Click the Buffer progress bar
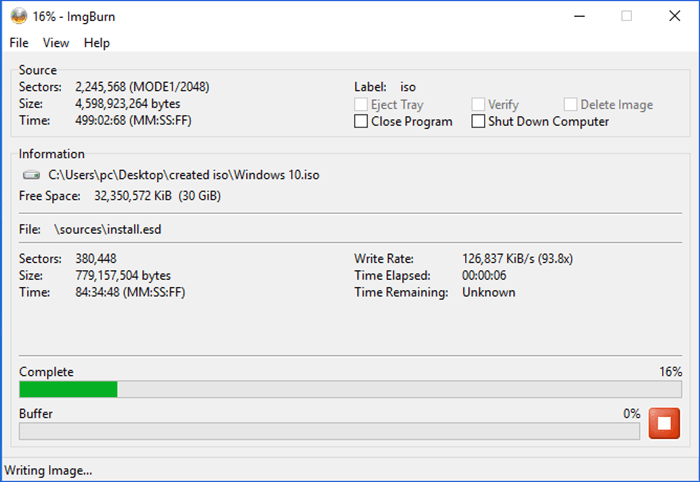 [x=329, y=431]
